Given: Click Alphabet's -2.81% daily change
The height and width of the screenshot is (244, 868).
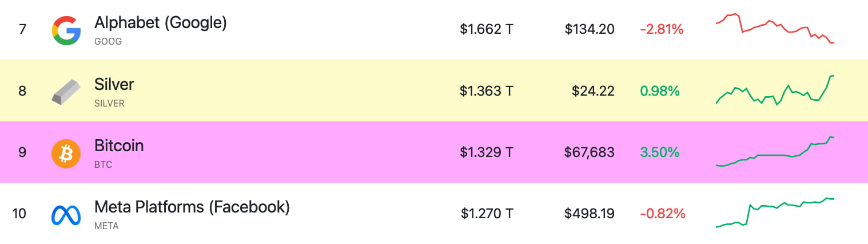Looking at the screenshot, I should (x=662, y=29).
